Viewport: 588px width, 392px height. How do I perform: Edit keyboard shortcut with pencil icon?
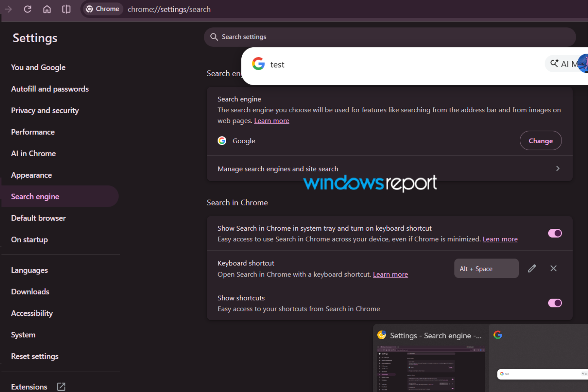[532, 269]
